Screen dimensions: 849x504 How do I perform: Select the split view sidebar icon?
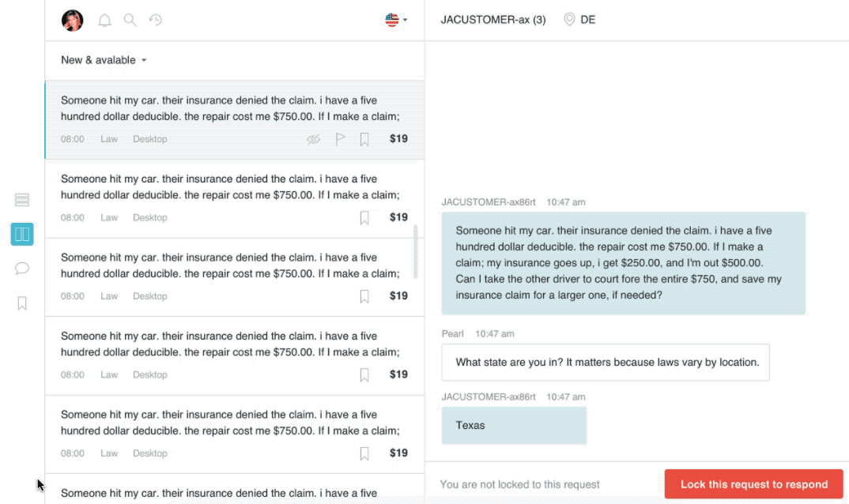click(22, 234)
